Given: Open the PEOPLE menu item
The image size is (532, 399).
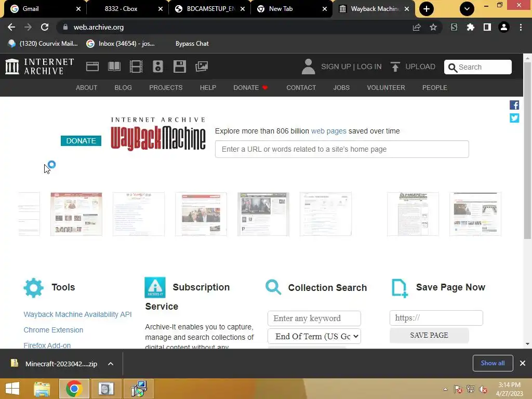Looking at the screenshot, I should pyautogui.click(x=435, y=87).
